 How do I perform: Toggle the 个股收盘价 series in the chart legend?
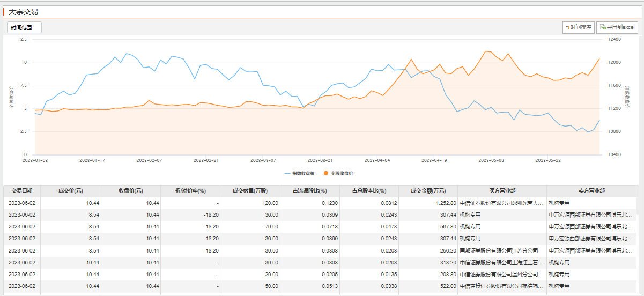coord(338,173)
